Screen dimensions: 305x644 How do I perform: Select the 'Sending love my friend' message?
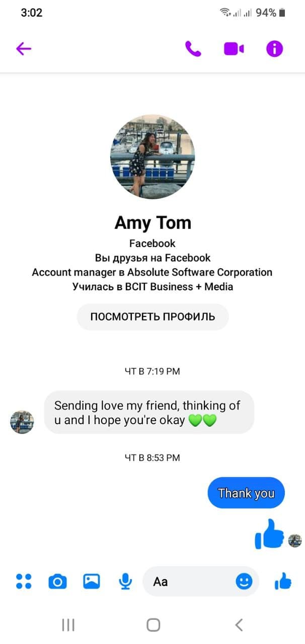coord(149,413)
